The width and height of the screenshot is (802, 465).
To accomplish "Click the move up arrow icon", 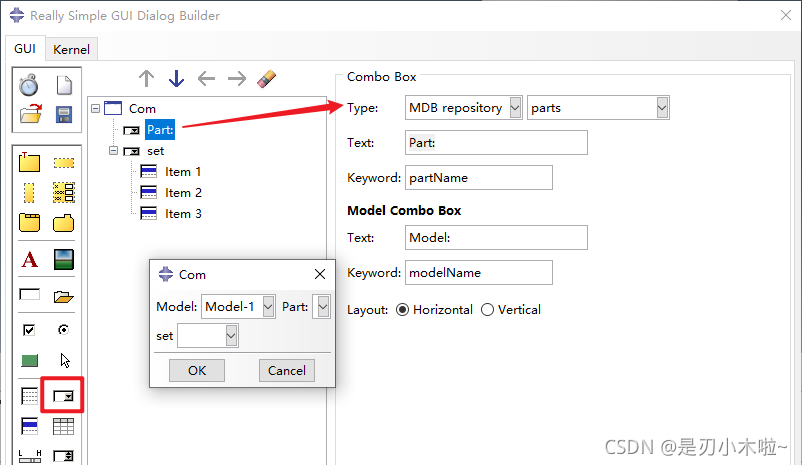I will coord(147,79).
